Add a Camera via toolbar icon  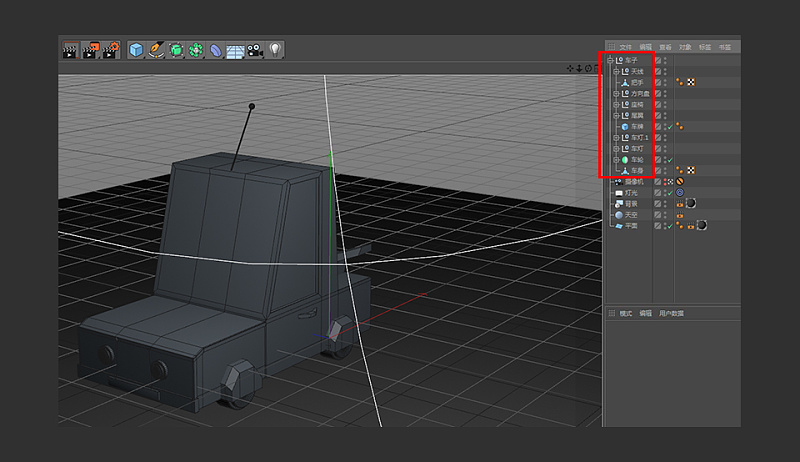255,50
